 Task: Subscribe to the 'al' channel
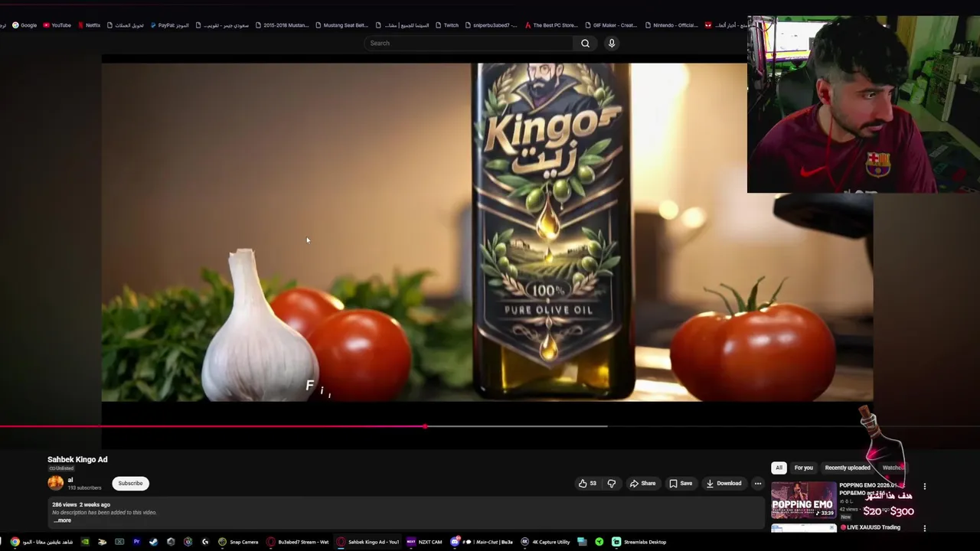coord(130,483)
